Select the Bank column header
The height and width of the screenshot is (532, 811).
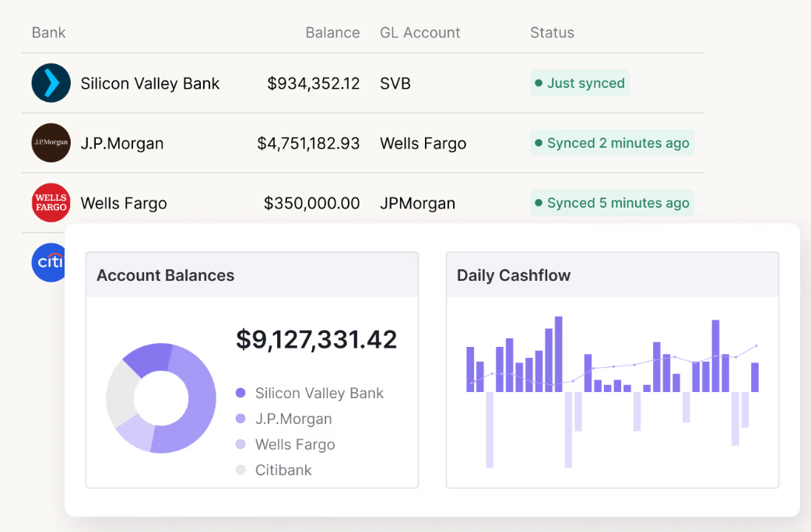point(48,33)
